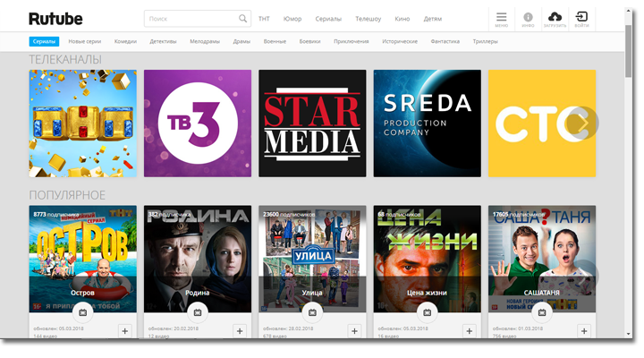
Task: Click the TV icon under Остров
Action: click(83, 312)
